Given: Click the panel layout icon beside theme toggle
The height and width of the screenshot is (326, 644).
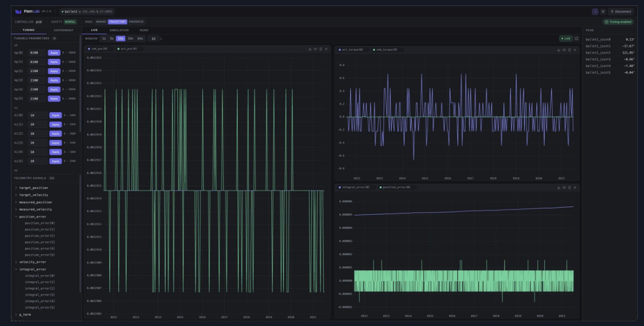Looking at the screenshot, I should pyautogui.click(x=595, y=12).
